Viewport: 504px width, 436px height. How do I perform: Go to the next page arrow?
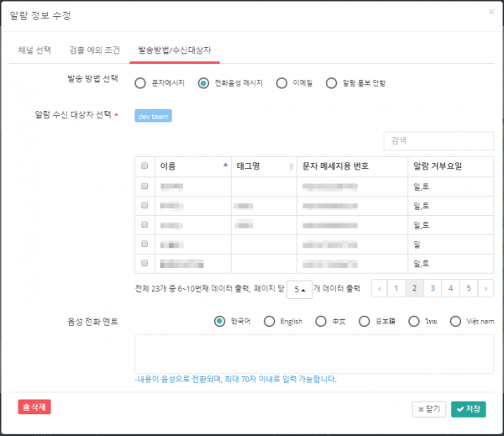click(x=486, y=288)
